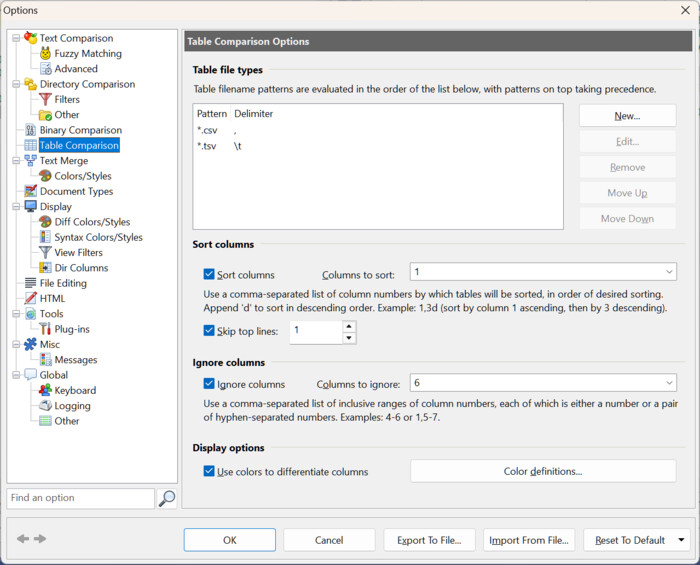Click the Find an option search field

point(80,498)
